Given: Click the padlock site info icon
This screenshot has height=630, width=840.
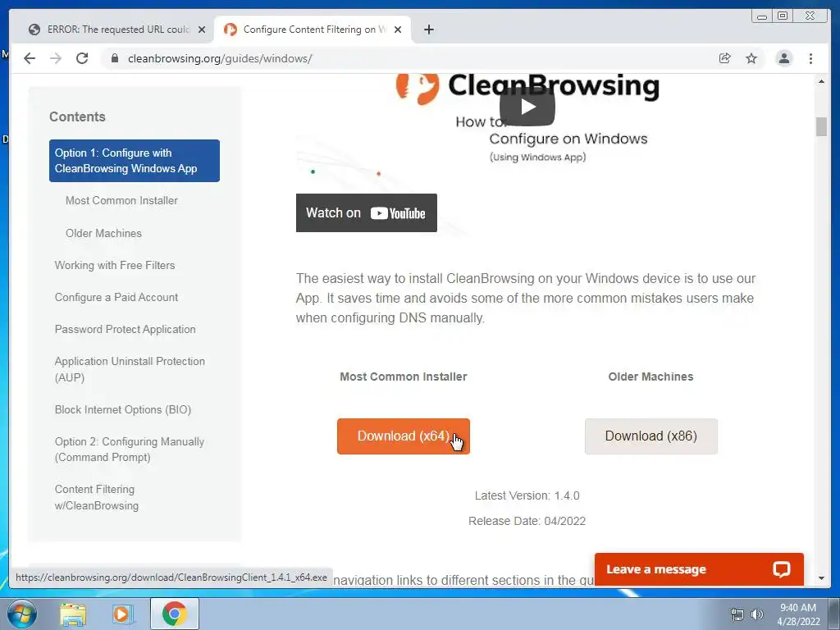Looking at the screenshot, I should pos(114,58).
